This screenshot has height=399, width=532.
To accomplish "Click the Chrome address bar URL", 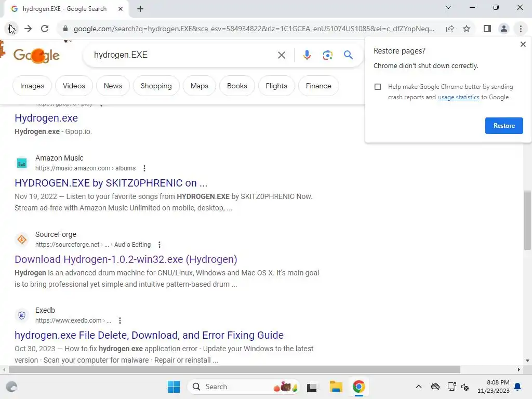I will click(x=254, y=29).
